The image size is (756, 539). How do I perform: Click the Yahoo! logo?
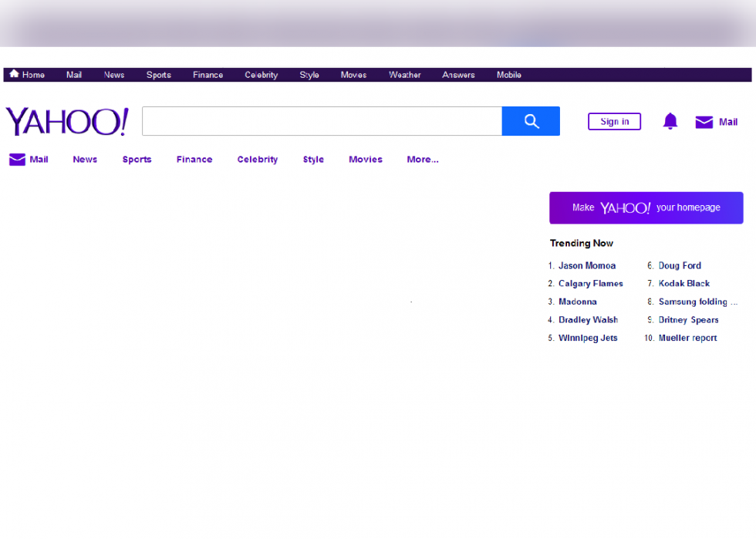point(67,122)
